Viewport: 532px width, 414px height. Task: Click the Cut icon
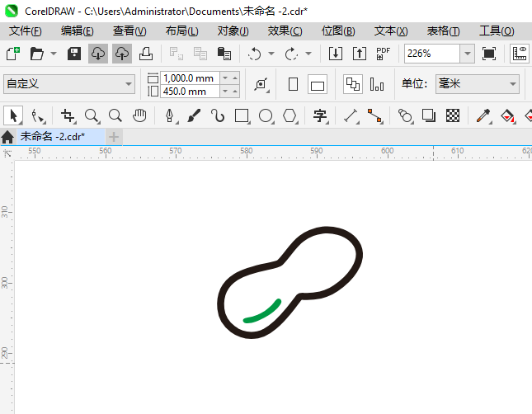tap(176, 54)
